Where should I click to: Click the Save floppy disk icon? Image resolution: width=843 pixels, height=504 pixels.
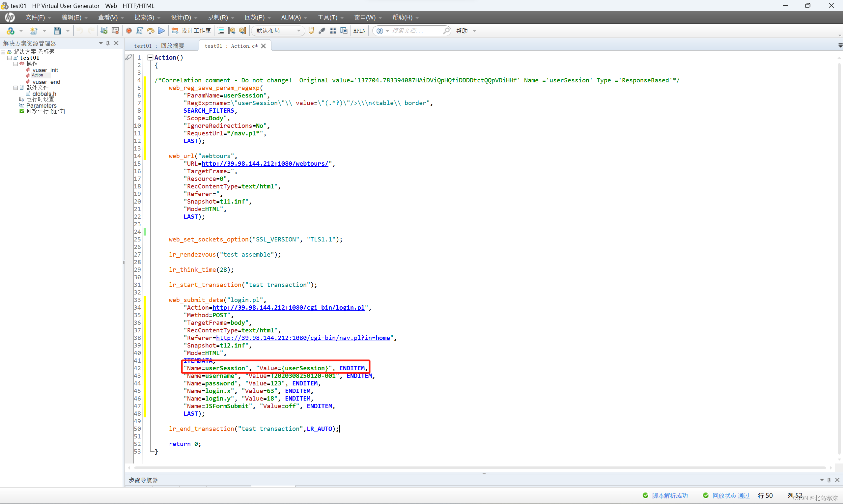pos(57,31)
